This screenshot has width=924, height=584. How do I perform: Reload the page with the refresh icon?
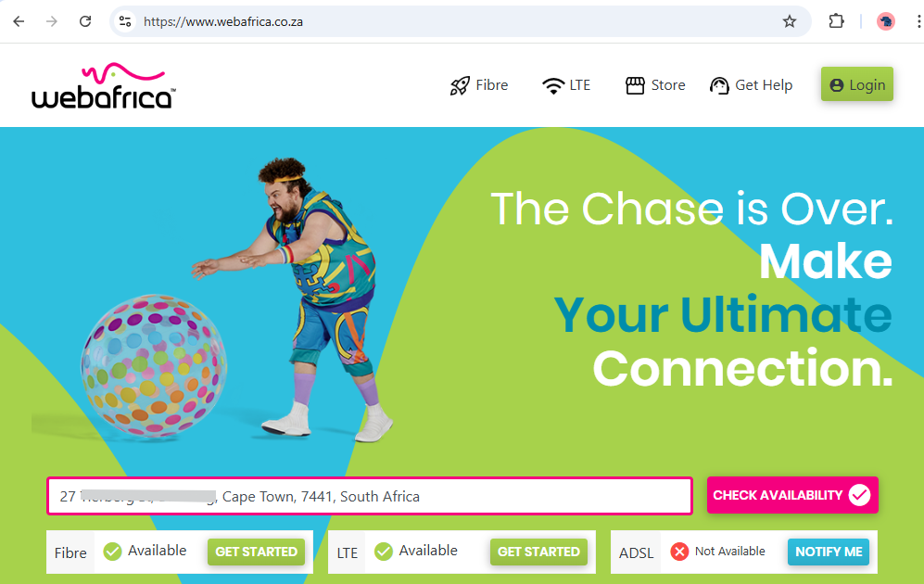[x=85, y=22]
